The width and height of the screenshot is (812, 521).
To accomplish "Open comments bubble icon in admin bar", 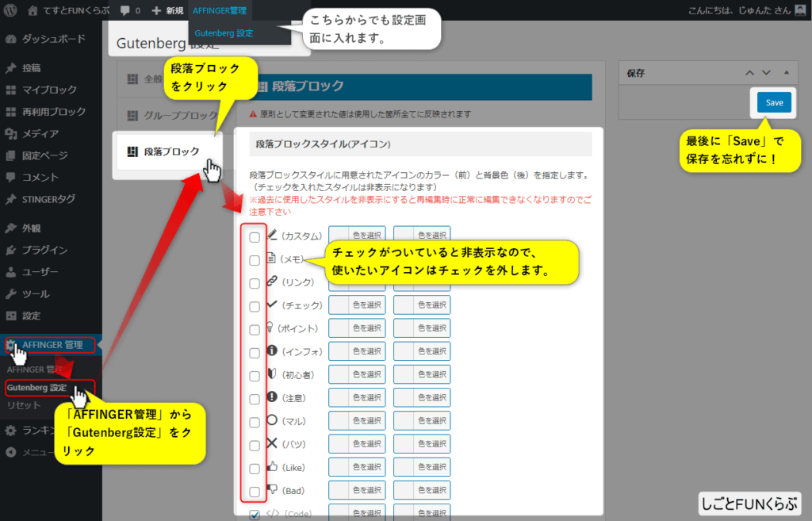I will (x=124, y=11).
